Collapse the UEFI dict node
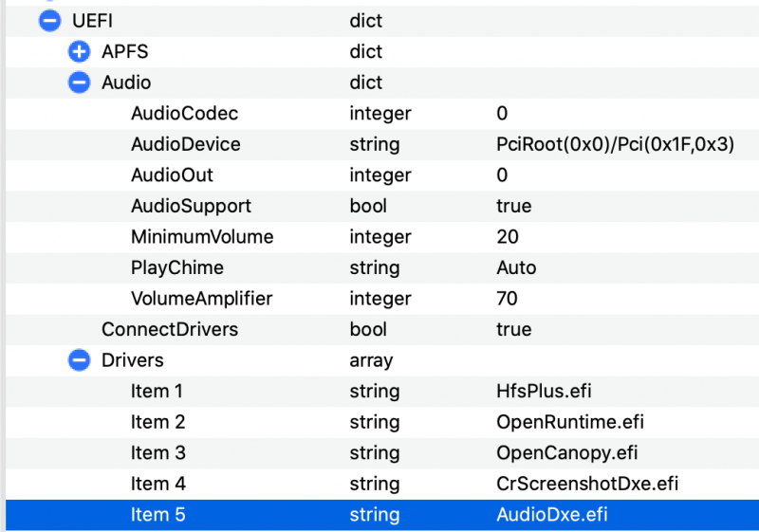 coord(49,21)
